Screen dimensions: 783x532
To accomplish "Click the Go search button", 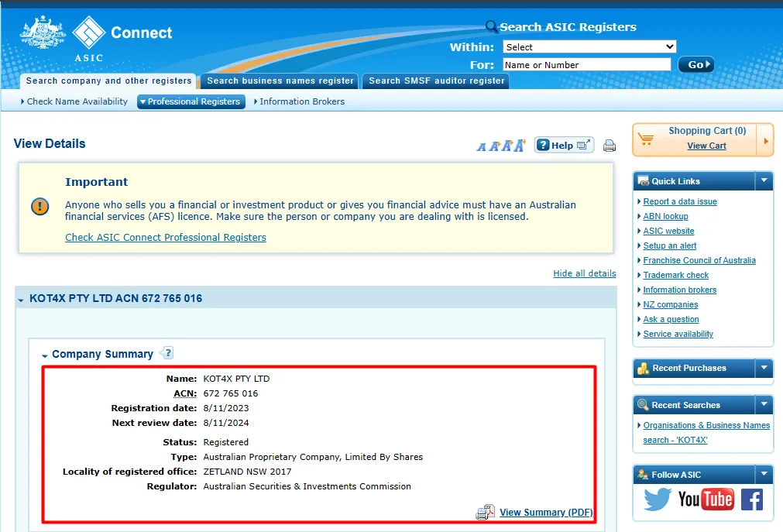I will pos(696,64).
